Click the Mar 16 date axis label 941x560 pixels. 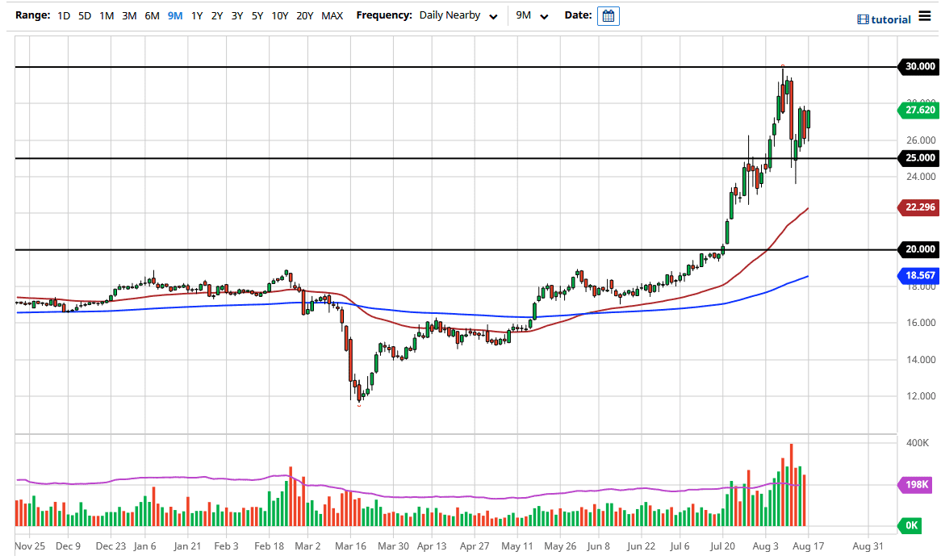coord(350,546)
